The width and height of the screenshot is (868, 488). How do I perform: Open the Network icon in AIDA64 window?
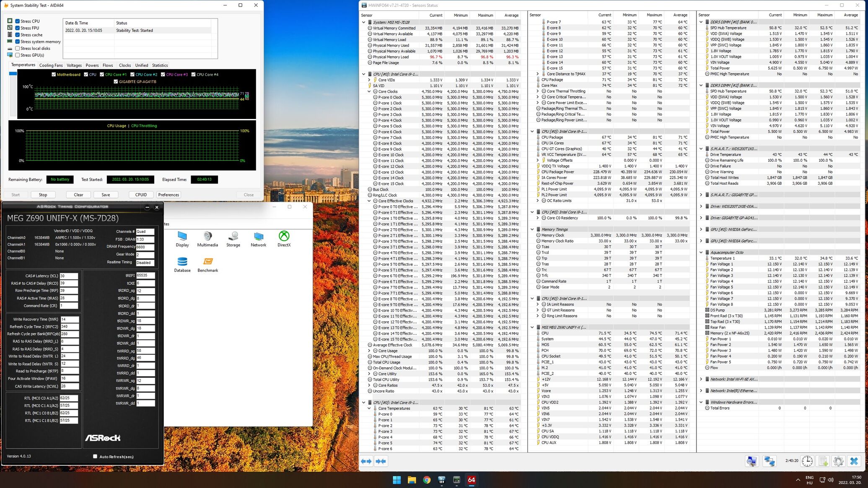coord(259,239)
